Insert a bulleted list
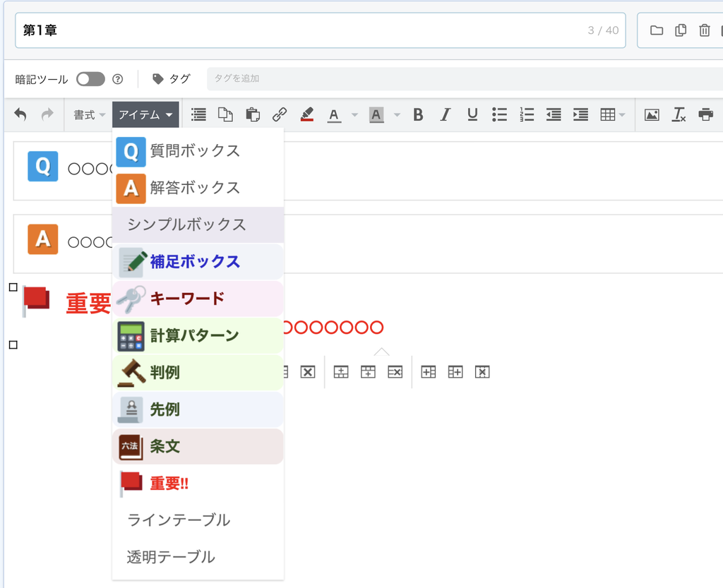 [x=499, y=114]
